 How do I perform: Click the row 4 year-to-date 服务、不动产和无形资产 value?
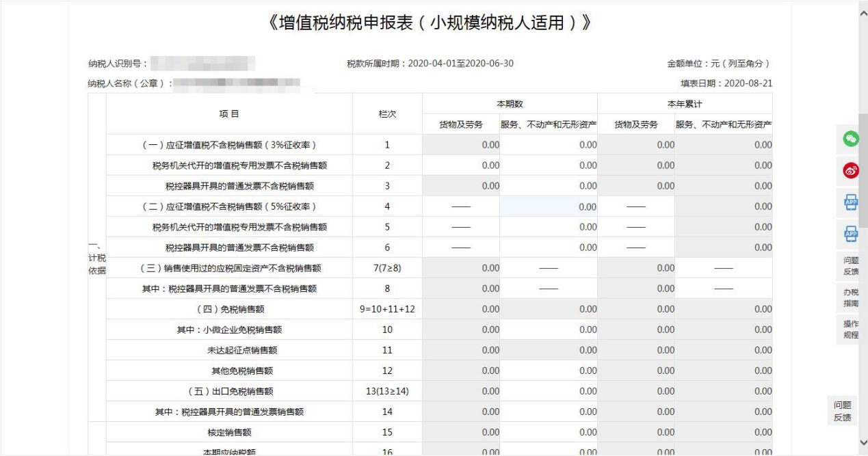[763, 206]
